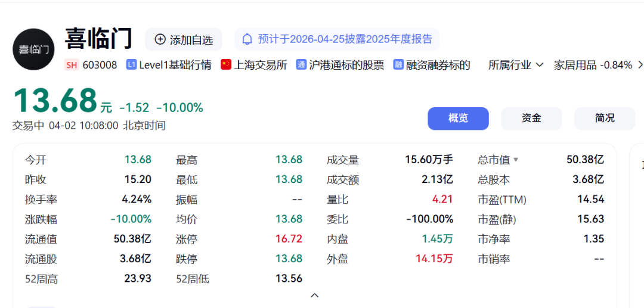The height and width of the screenshot is (308, 644).
Task: Open the 家居用品 industry link
Action: pos(575,65)
